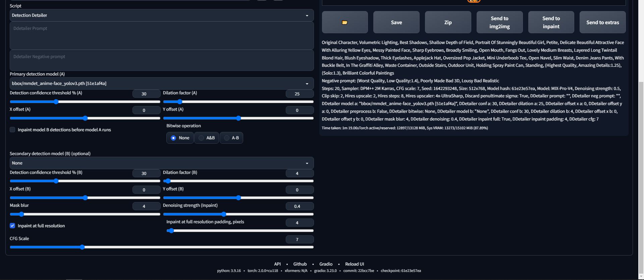Uncheck Inpaint at full resolution
The height and width of the screenshot is (280, 644).
point(12,226)
